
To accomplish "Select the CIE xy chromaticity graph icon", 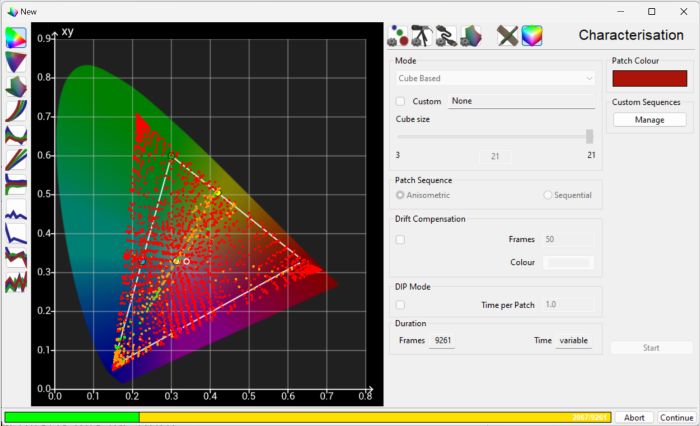I will (16, 38).
